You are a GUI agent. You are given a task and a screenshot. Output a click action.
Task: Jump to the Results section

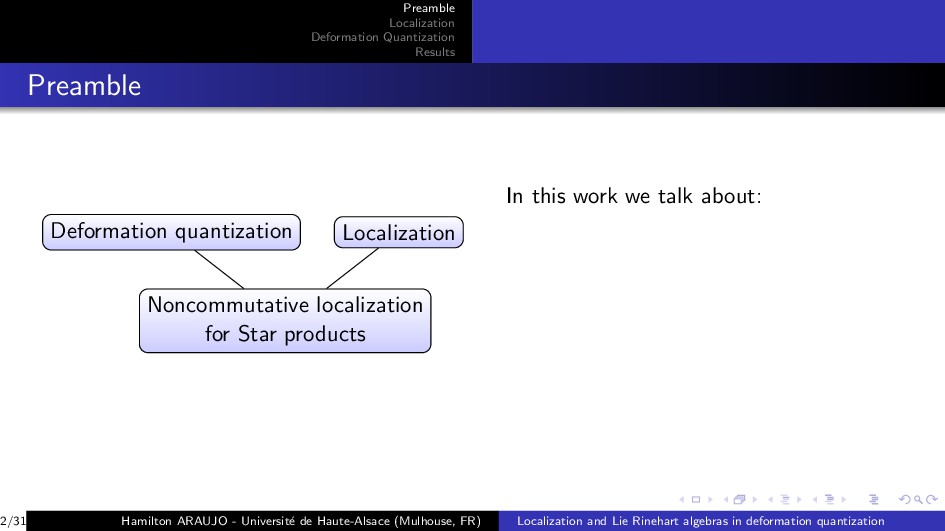click(435, 52)
